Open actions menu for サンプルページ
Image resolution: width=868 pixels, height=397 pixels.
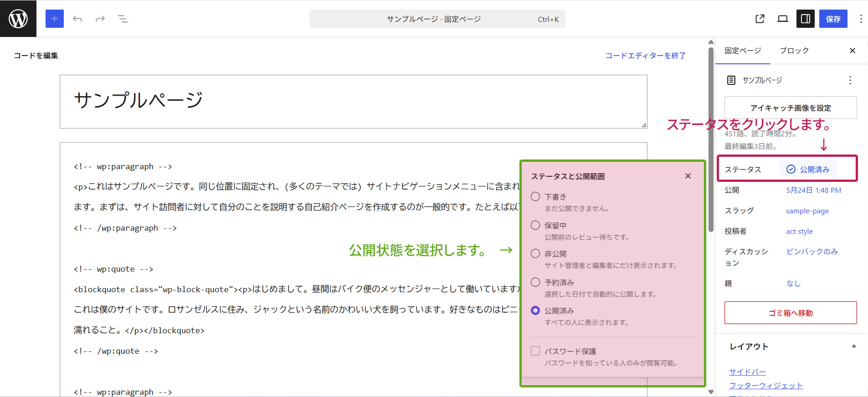click(x=850, y=80)
